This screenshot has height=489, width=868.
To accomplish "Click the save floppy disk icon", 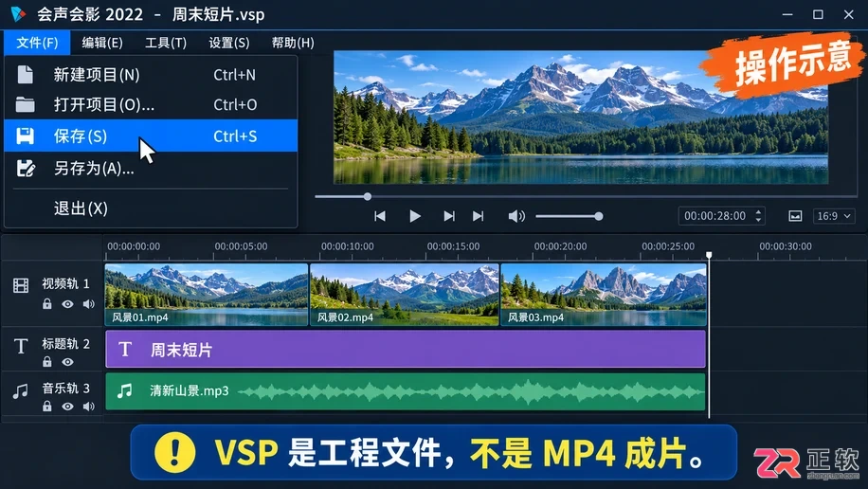I will (25, 136).
